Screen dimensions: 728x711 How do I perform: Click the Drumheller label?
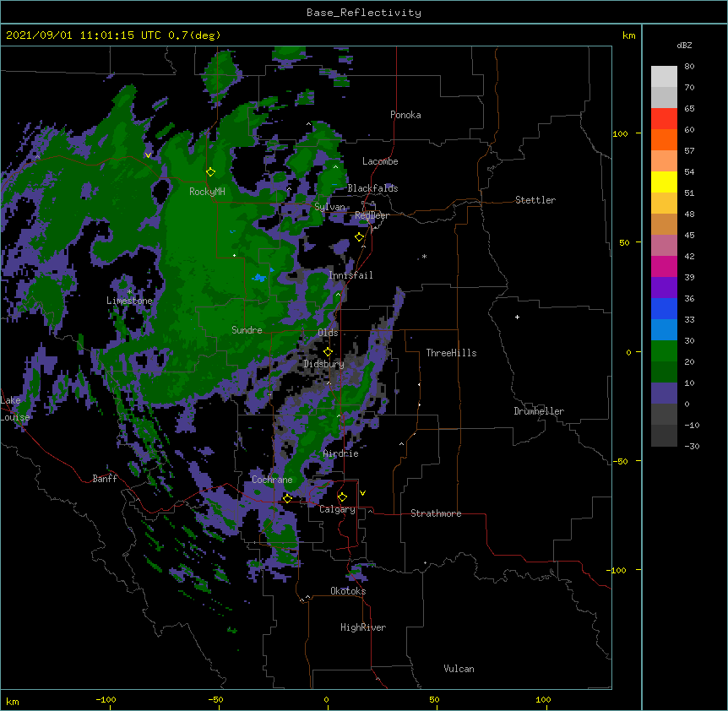(x=539, y=411)
